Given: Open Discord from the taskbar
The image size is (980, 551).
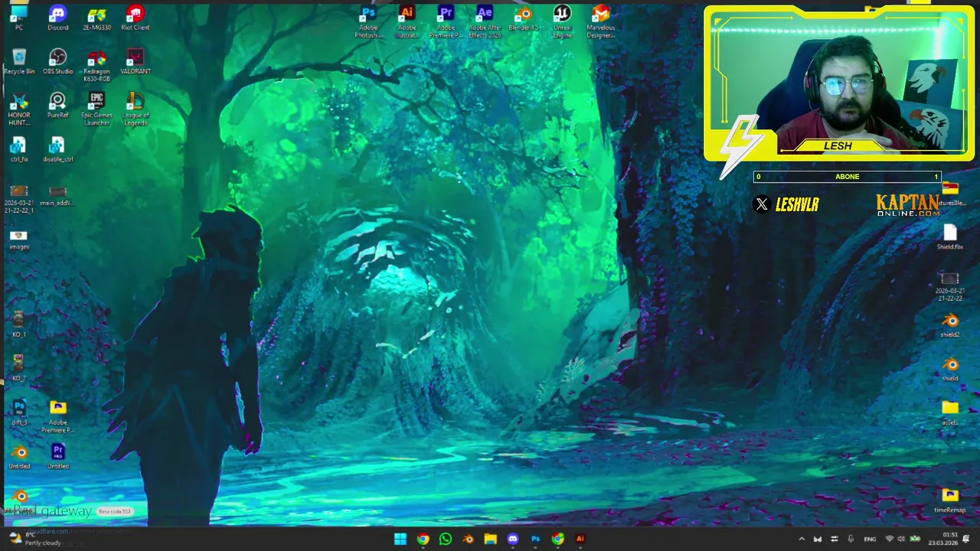Looking at the screenshot, I should 513,539.
